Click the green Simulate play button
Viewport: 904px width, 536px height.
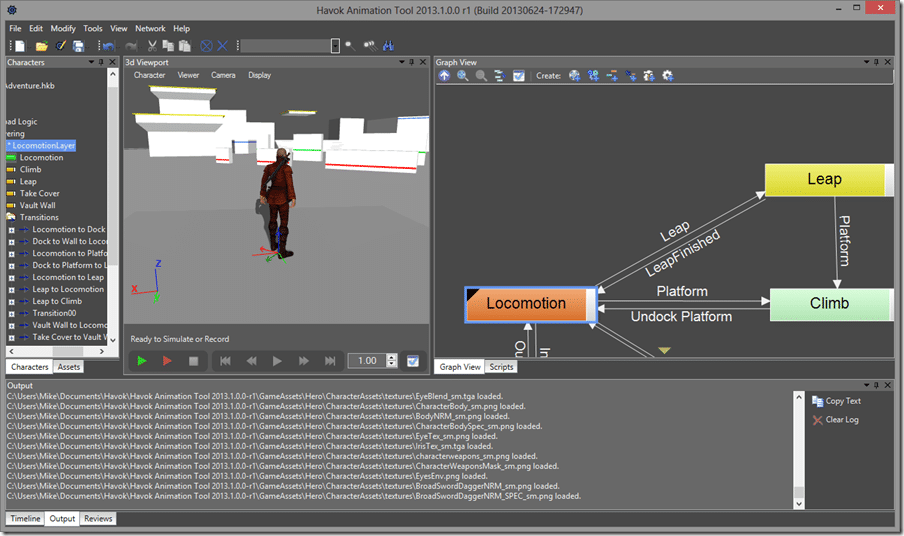click(x=141, y=361)
